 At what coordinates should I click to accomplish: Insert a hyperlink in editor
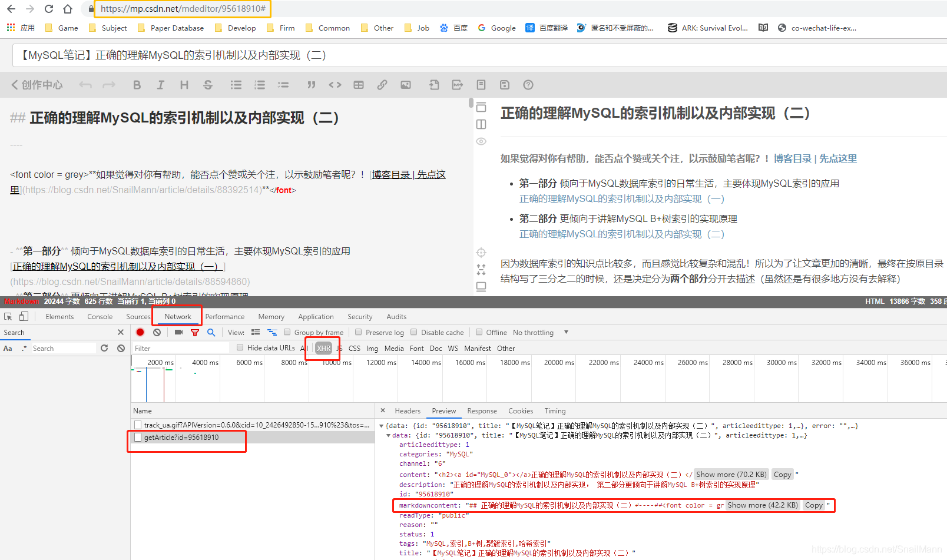pyautogui.click(x=382, y=85)
